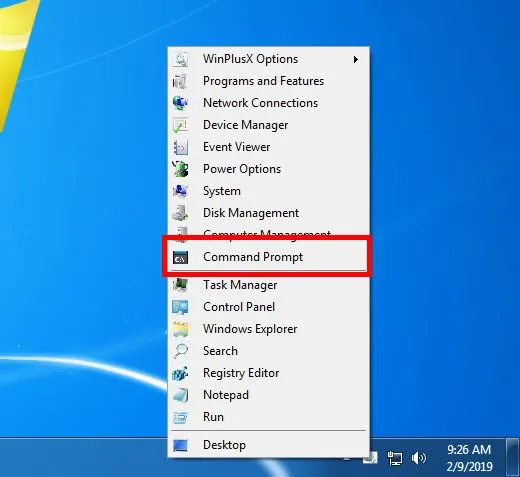This screenshot has height=477, width=520.
Task: Open Control Panel
Action: click(268, 307)
